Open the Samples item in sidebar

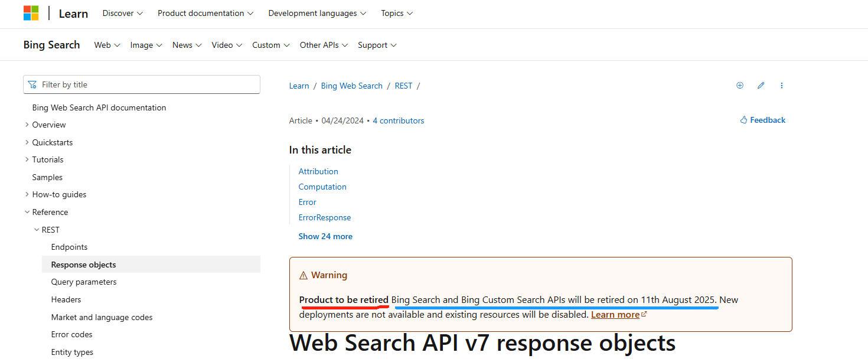coord(47,177)
